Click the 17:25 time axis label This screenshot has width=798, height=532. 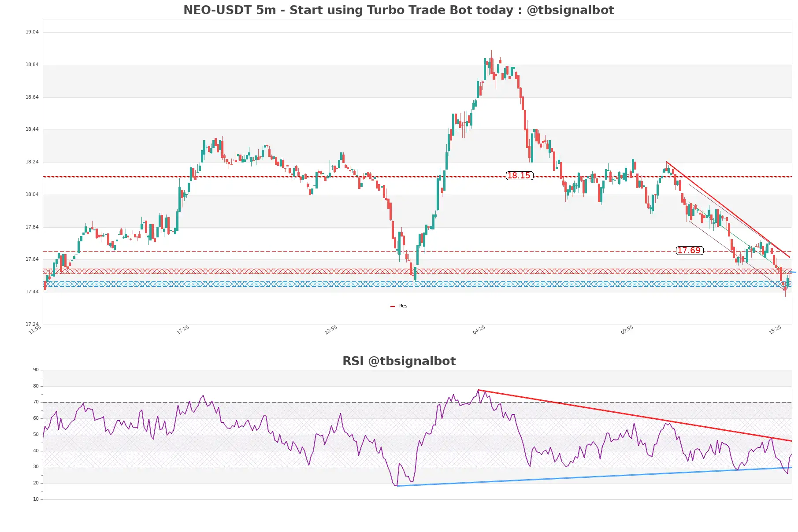pyautogui.click(x=183, y=330)
